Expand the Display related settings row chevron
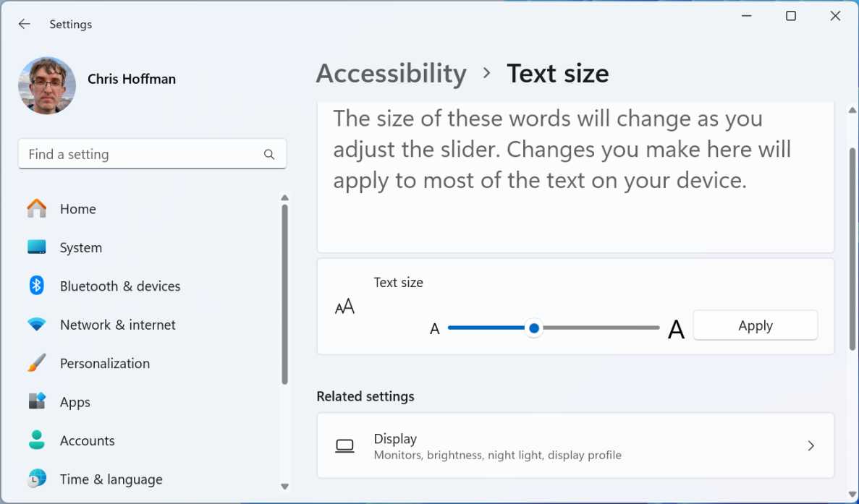859x504 pixels. 811,445
